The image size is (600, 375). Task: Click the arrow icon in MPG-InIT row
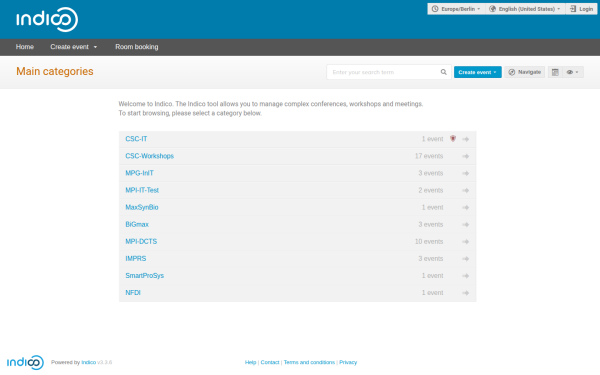tap(466, 173)
